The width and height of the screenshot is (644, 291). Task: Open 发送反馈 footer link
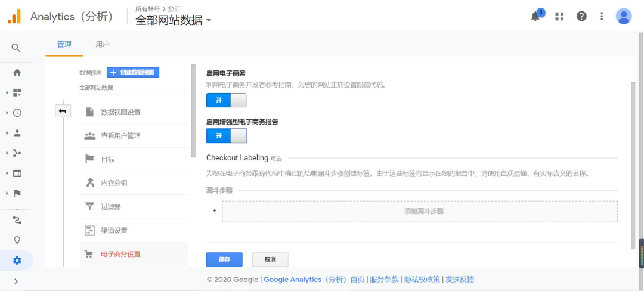pos(460,280)
